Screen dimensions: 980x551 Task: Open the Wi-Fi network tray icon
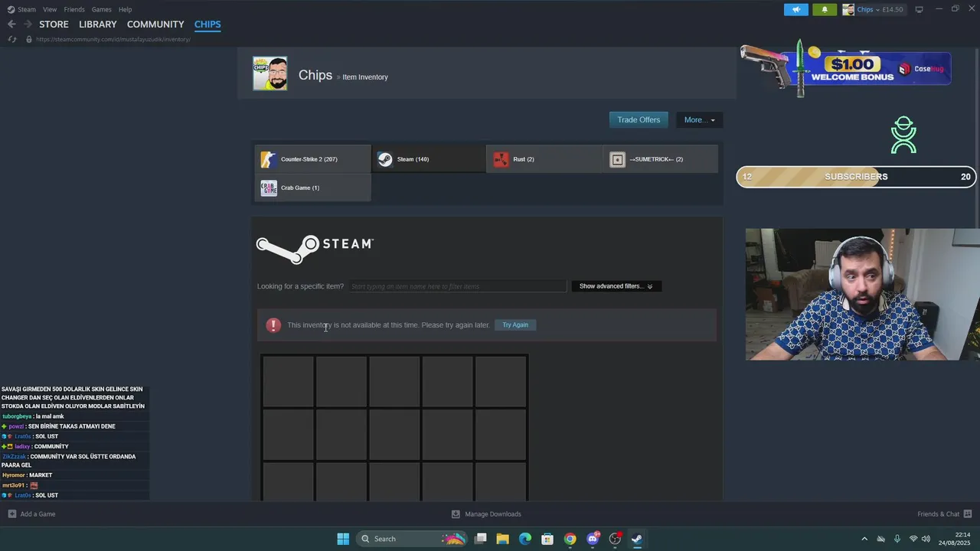tap(913, 539)
